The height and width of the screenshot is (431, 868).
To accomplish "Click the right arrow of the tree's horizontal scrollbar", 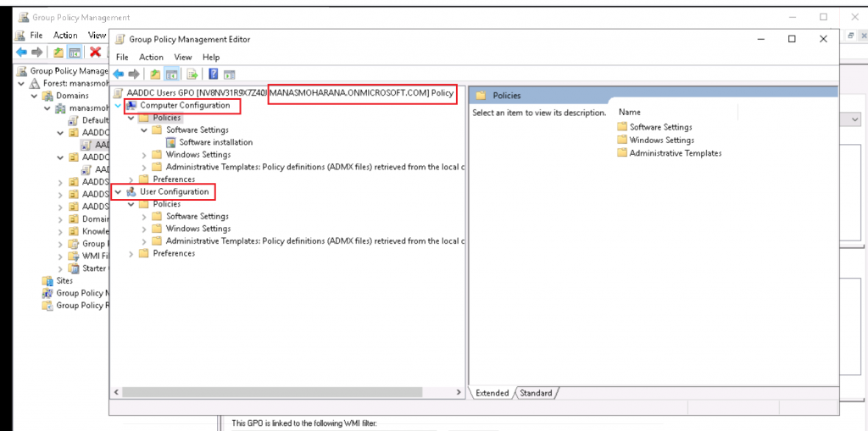I will [459, 392].
